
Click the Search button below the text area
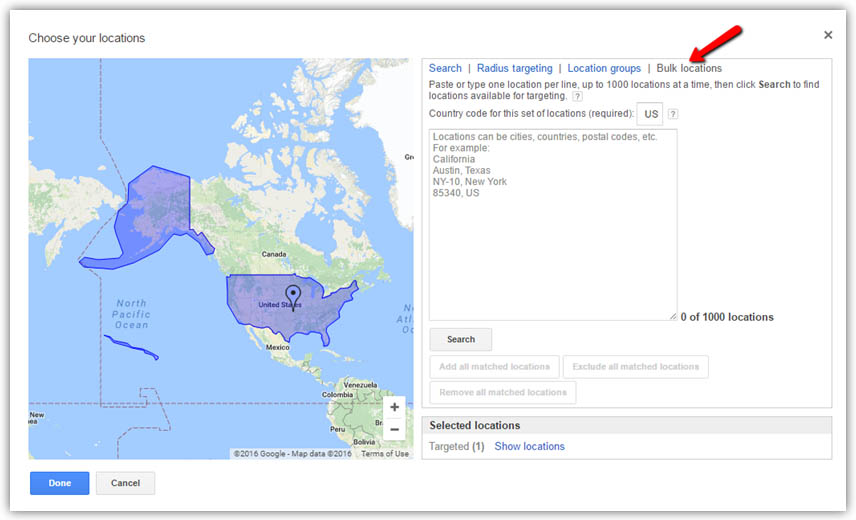click(x=461, y=339)
